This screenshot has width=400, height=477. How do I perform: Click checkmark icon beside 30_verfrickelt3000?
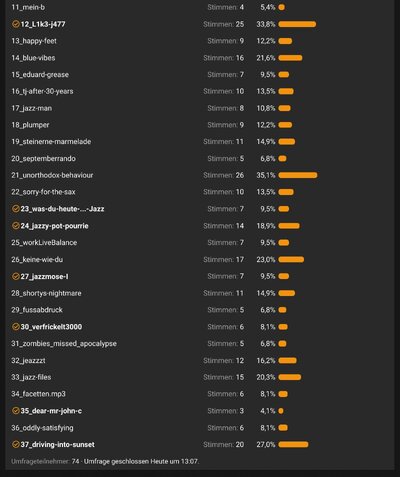pos(15,327)
